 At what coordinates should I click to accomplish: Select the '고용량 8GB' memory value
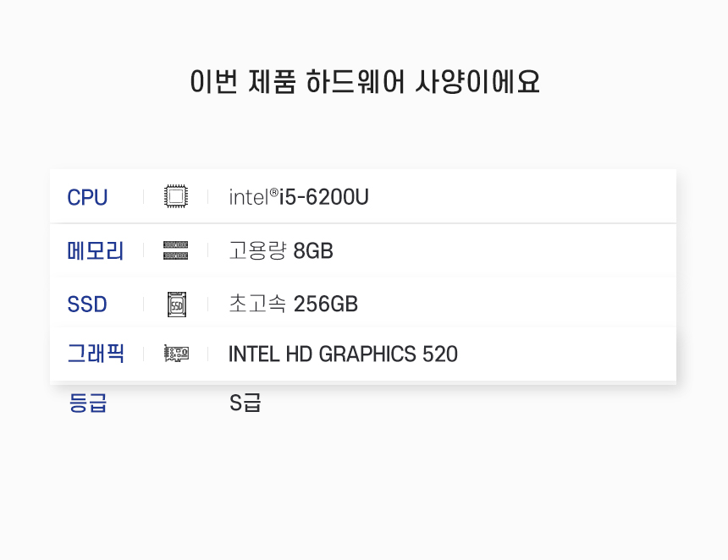coord(281,251)
